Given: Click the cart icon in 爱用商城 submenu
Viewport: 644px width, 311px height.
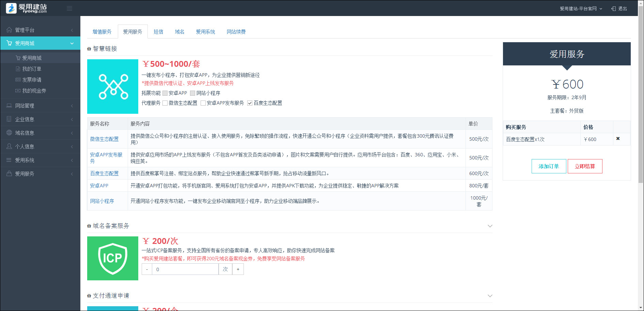Looking at the screenshot, I should [18, 58].
